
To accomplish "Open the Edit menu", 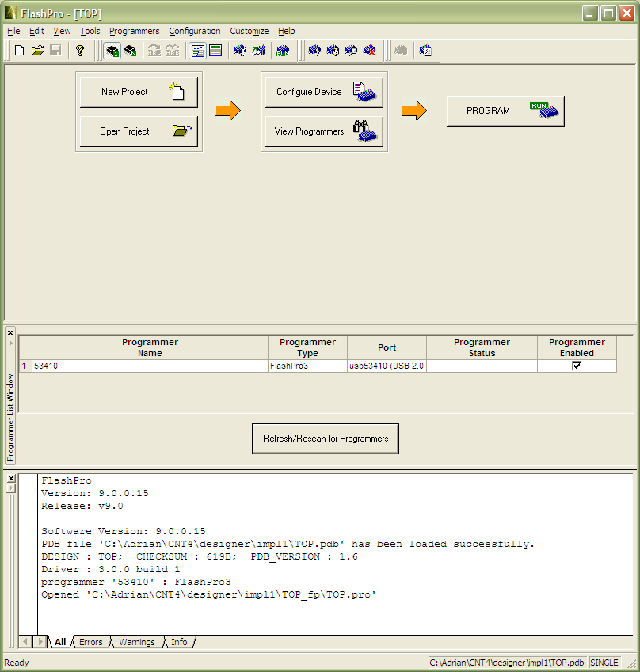I will coord(36,31).
